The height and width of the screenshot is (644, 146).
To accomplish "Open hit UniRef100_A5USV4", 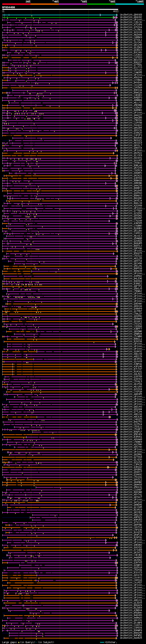I will click(131, 77).
